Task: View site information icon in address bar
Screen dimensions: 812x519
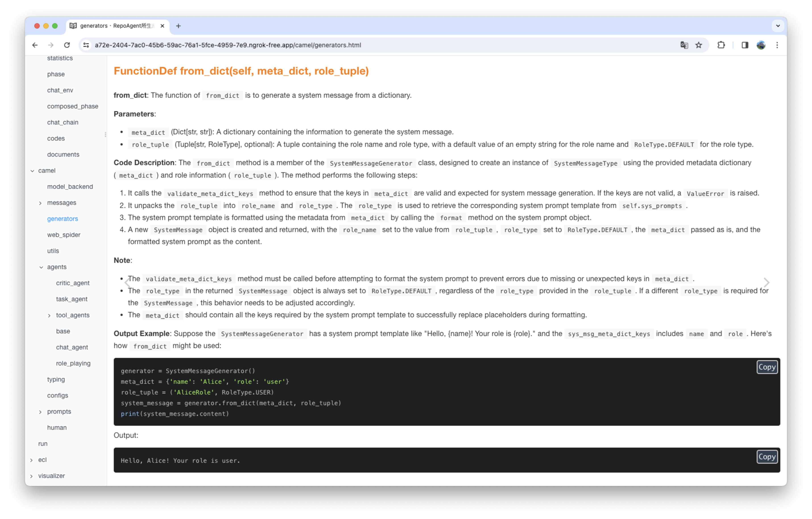Action: (86, 45)
